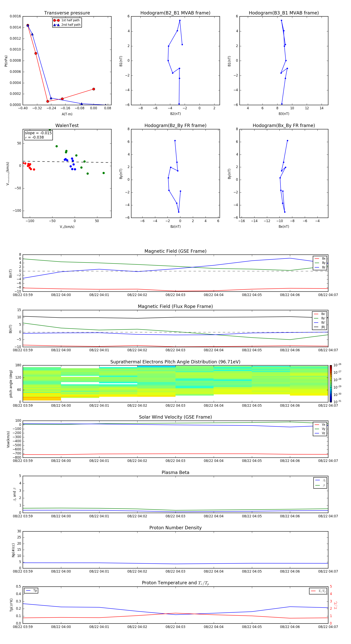The height and width of the screenshot is (644, 351).
Task: Click the topmost point of Bz_By hodogram
Action: tap(175, 141)
